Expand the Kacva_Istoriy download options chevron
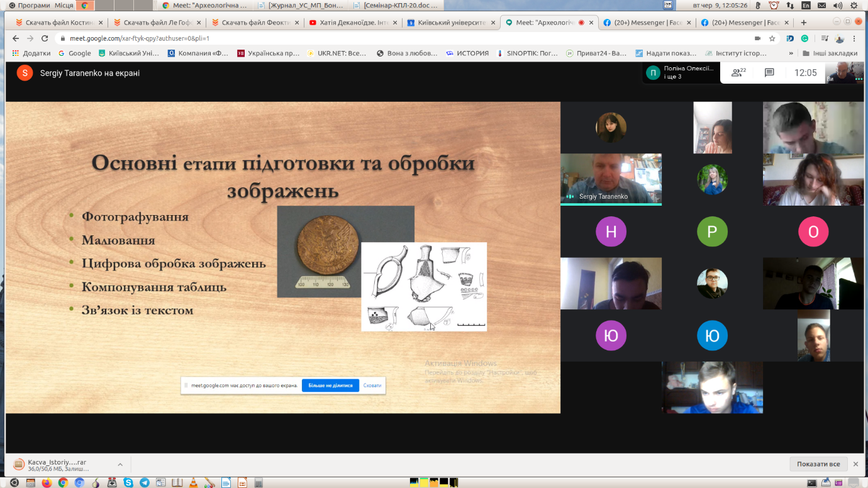This screenshot has width=868, height=488. click(120, 465)
